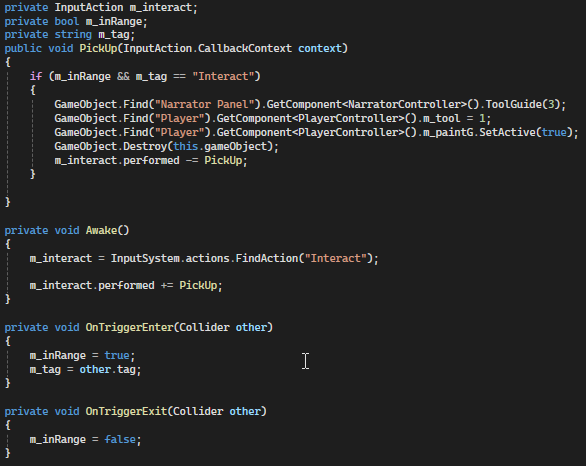The image size is (586, 466).
Task: Click the context parameter of PickUp
Action: click(320, 49)
